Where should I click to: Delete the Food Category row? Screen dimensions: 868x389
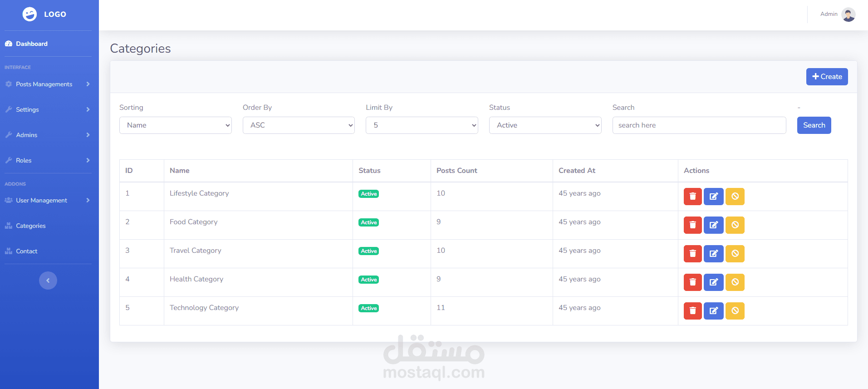692,225
